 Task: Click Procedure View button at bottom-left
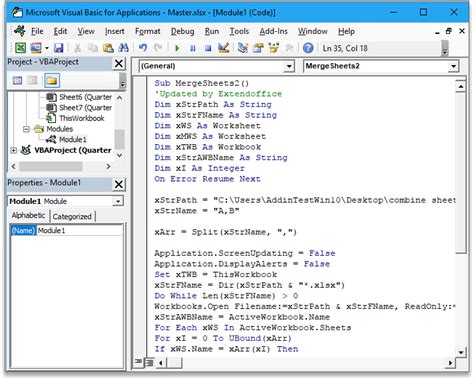coord(138,362)
